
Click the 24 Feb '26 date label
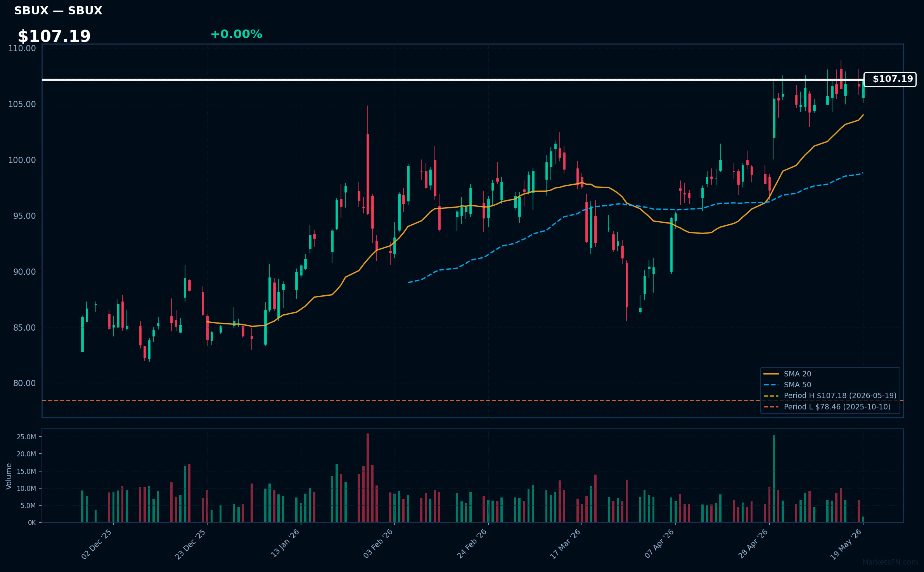click(472, 544)
